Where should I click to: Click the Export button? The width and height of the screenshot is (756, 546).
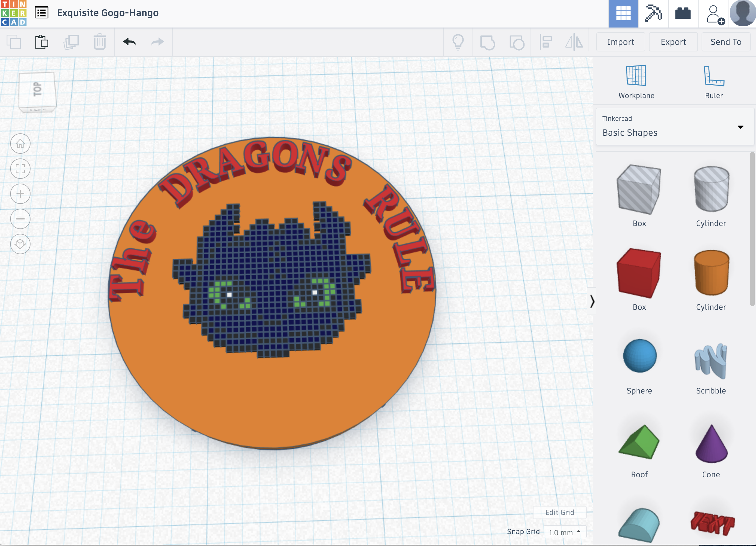click(x=673, y=42)
